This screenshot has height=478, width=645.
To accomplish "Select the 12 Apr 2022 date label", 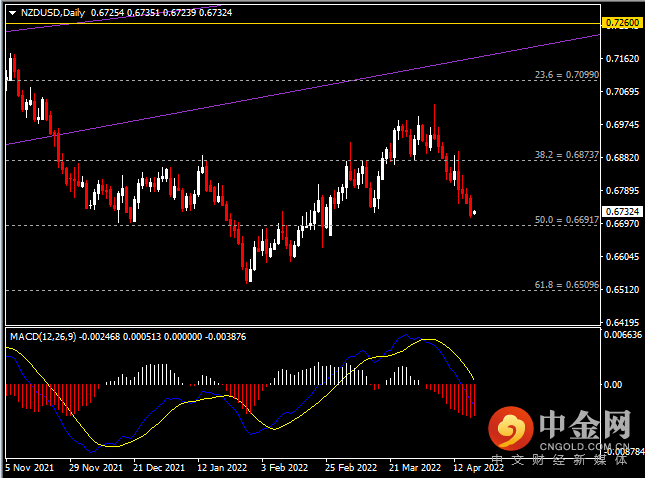I will click(478, 468).
